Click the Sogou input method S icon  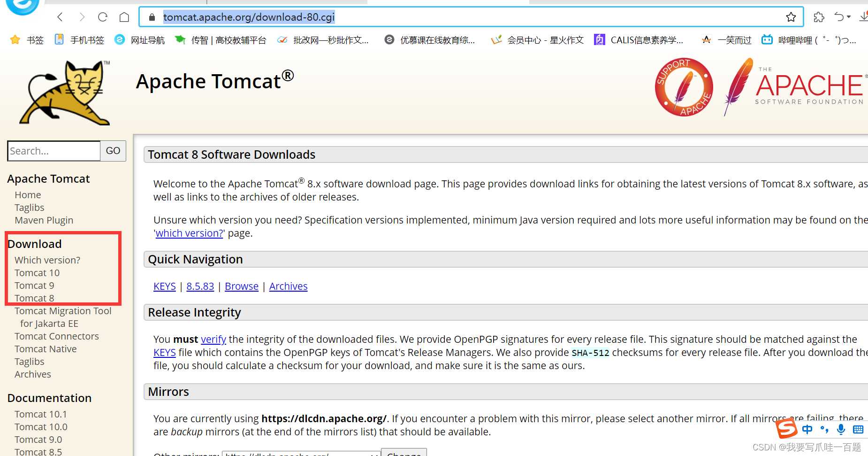pos(786,428)
